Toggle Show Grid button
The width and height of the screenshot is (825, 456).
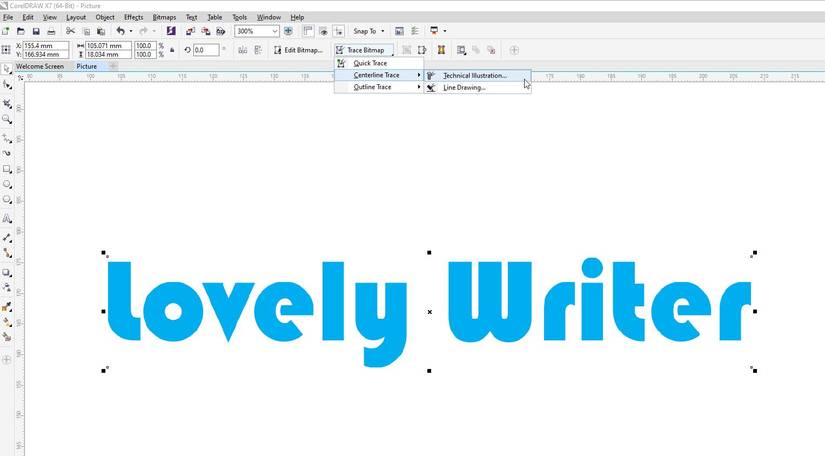click(323, 31)
